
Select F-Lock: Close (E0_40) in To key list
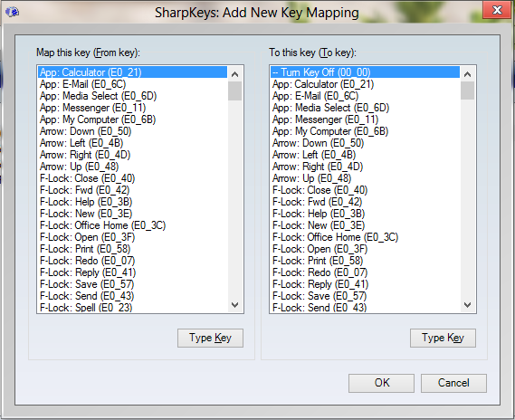(x=366, y=190)
